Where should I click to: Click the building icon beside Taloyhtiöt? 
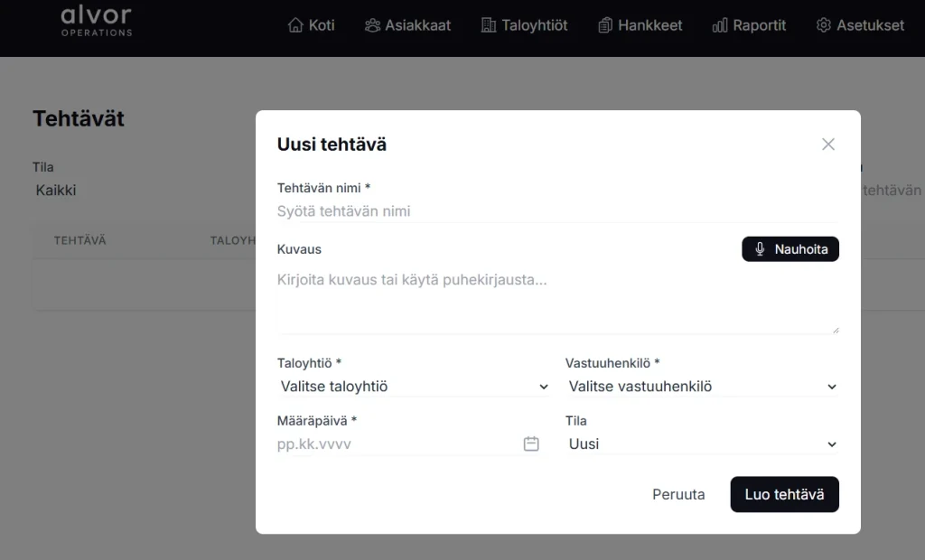tap(489, 25)
